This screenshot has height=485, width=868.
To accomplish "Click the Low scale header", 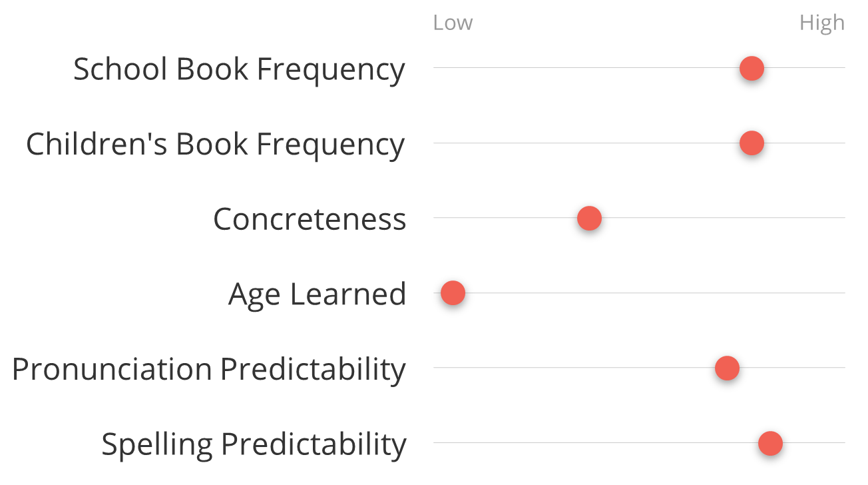I will (x=453, y=23).
